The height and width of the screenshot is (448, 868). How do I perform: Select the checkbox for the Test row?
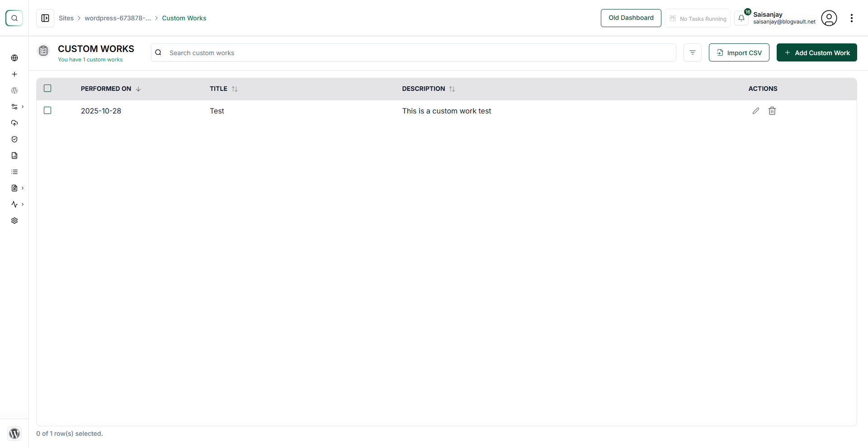47,110
